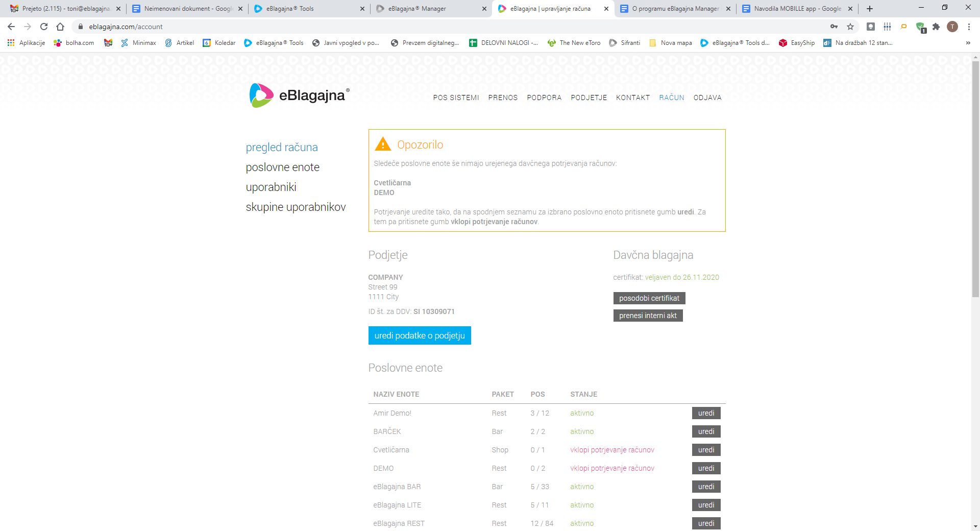Switch to O programu eBlagajna Manager tab
The width and height of the screenshot is (980, 531).
[675, 9]
